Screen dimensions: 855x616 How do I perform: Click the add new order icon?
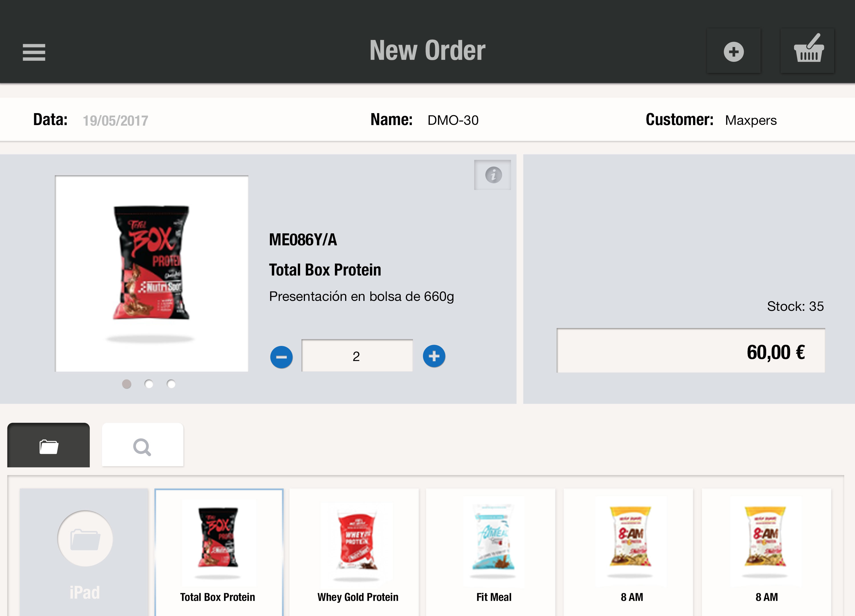pyautogui.click(x=734, y=51)
